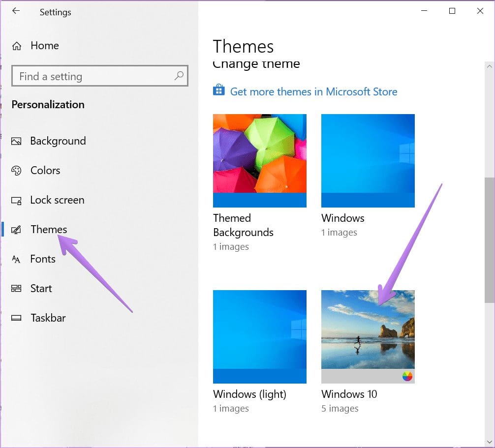This screenshot has width=495, height=448.
Task: Click the Background picture icon
Action: [x=16, y=141]
